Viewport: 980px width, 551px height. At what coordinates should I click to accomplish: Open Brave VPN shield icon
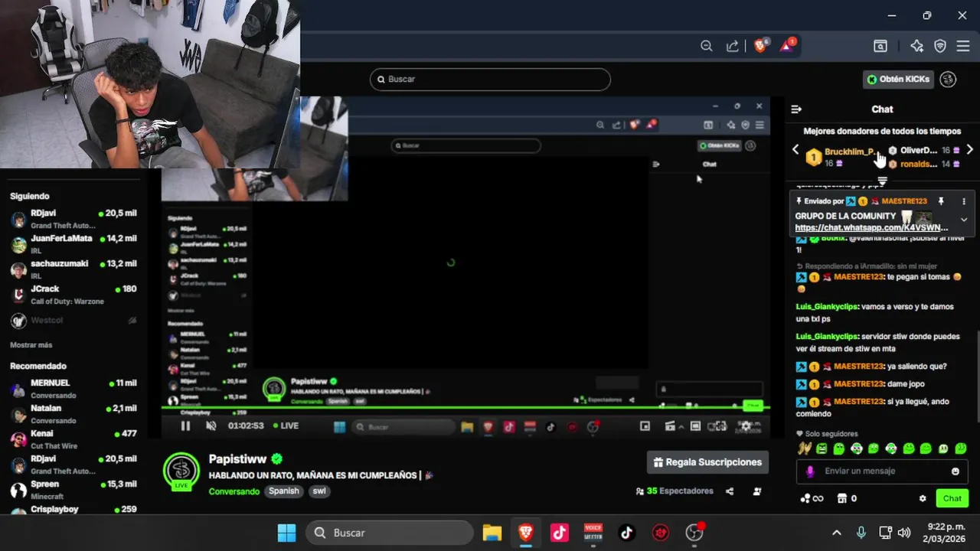click(940, 46)
